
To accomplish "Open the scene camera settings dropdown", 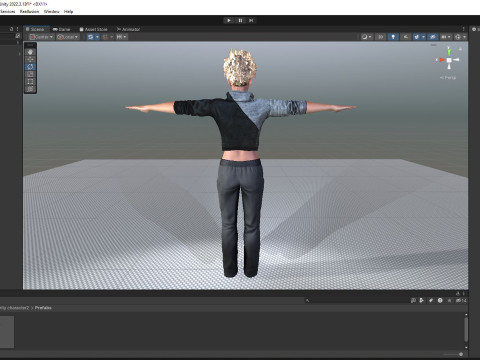I will coord(446,37).
